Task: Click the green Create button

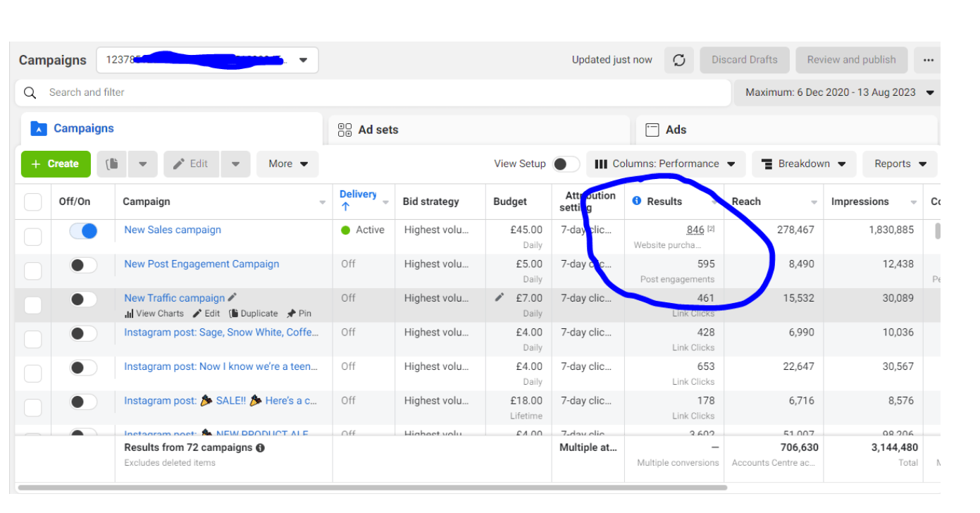Action: click(56, 164)
